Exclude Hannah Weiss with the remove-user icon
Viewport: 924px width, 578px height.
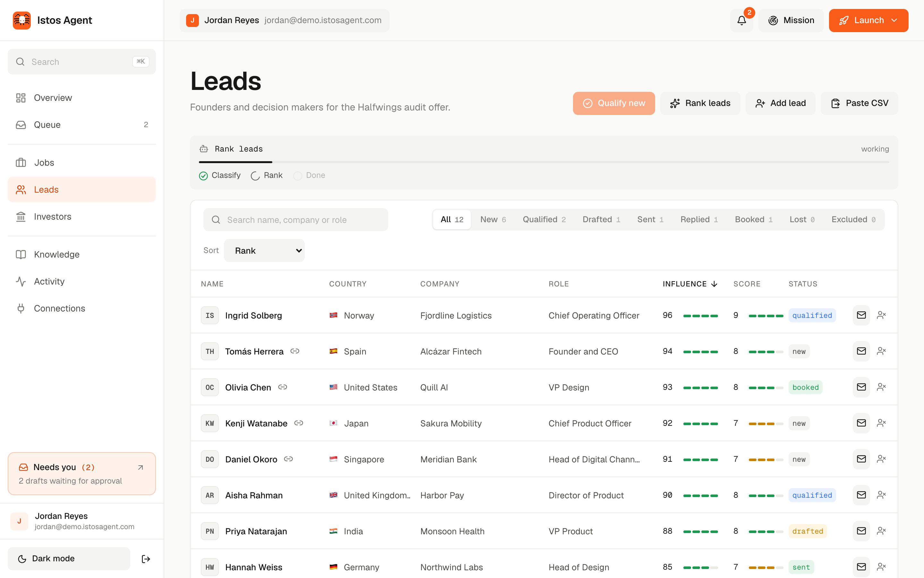coord(881,566)
